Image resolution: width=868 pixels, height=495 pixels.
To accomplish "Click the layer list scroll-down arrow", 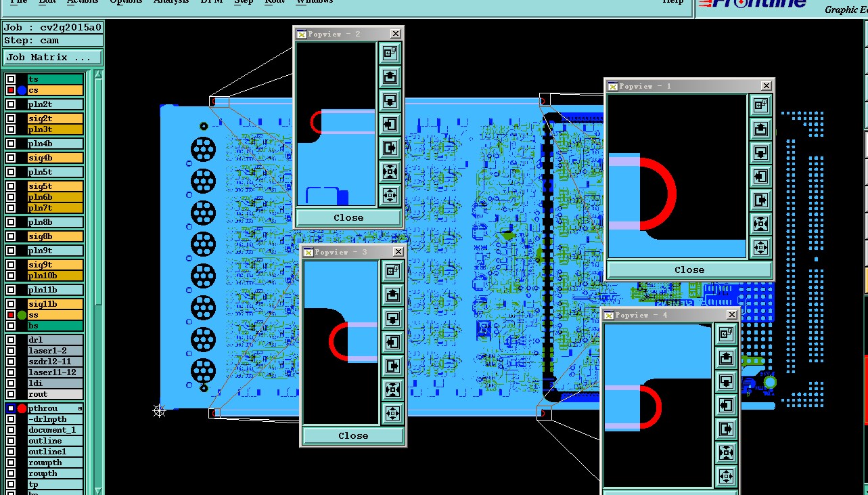I will [98, 490].
